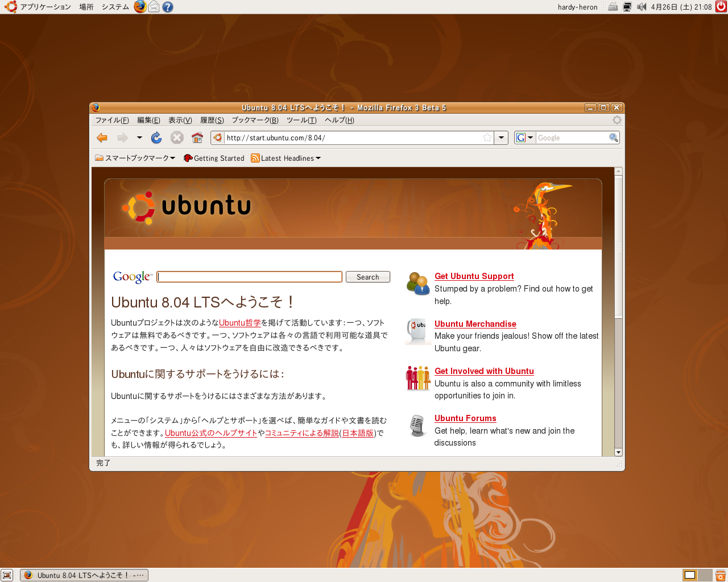
Task: Click the page scrollbar up arrow
Action: (x=618, y=171)
